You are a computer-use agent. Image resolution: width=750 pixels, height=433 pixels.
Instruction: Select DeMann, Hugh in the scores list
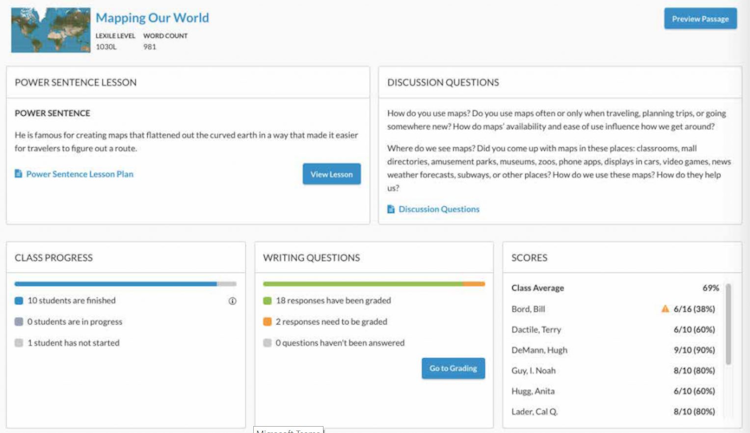point(540,351)
